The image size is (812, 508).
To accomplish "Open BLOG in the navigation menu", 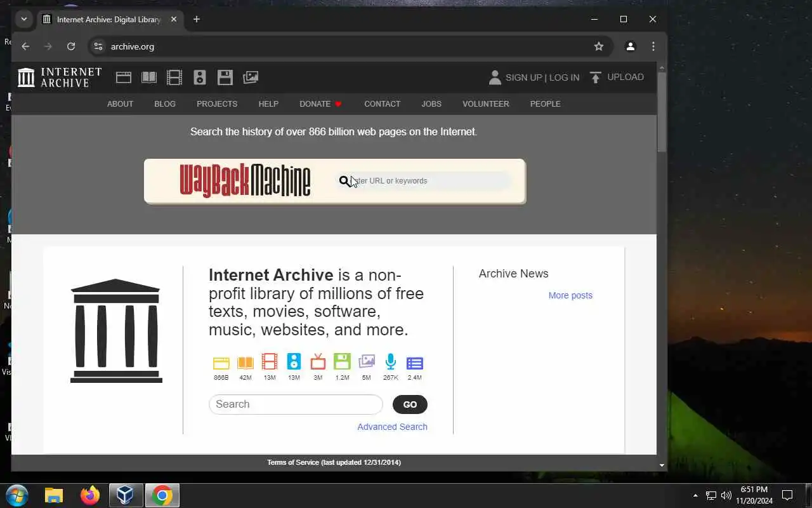I will point(165,104).
